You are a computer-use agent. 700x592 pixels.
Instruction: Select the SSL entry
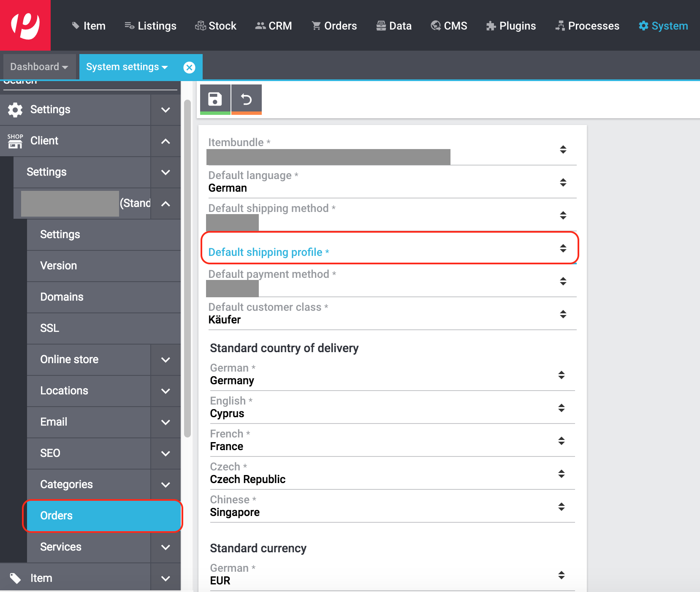103,329
